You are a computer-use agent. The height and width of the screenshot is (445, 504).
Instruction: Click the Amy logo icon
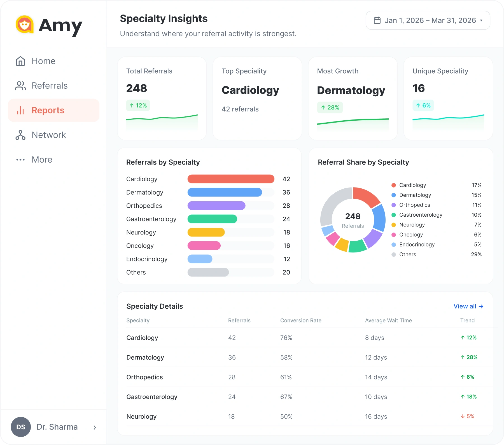pos(25,24)
